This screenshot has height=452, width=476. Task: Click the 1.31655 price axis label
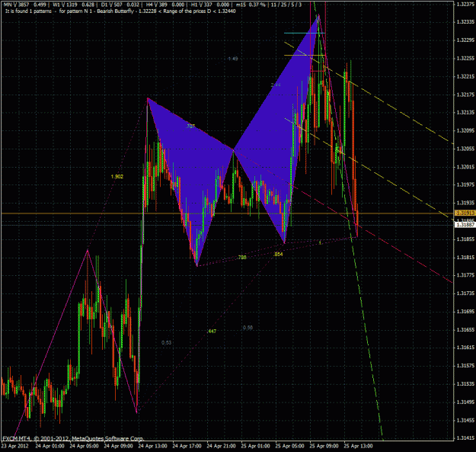pyautogui.click(x=465, y=329)
